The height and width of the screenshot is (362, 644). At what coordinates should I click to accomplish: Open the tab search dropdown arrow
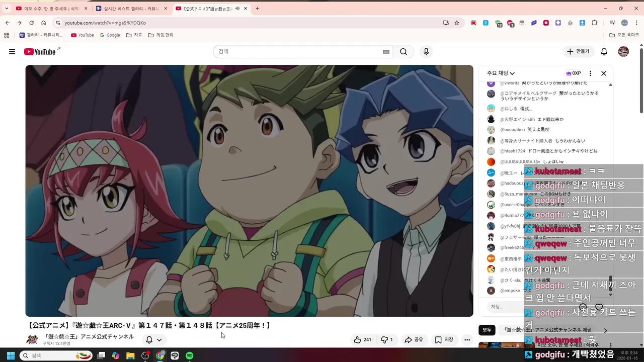7,9
